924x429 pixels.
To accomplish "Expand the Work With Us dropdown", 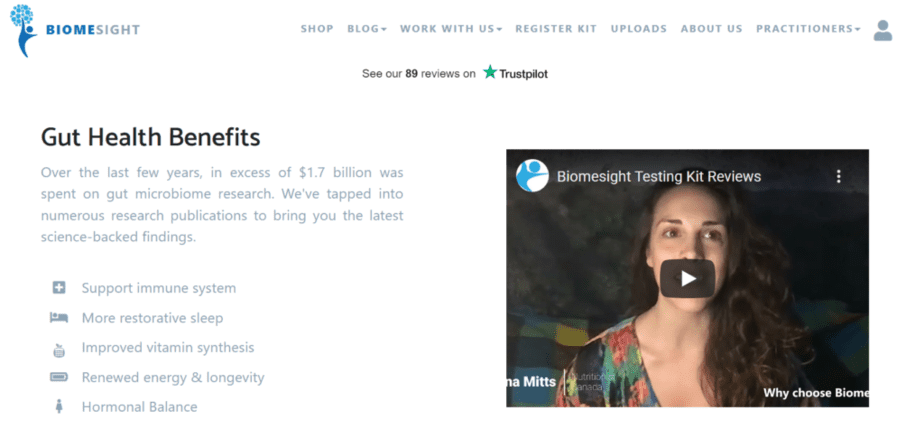I will 451,29.
